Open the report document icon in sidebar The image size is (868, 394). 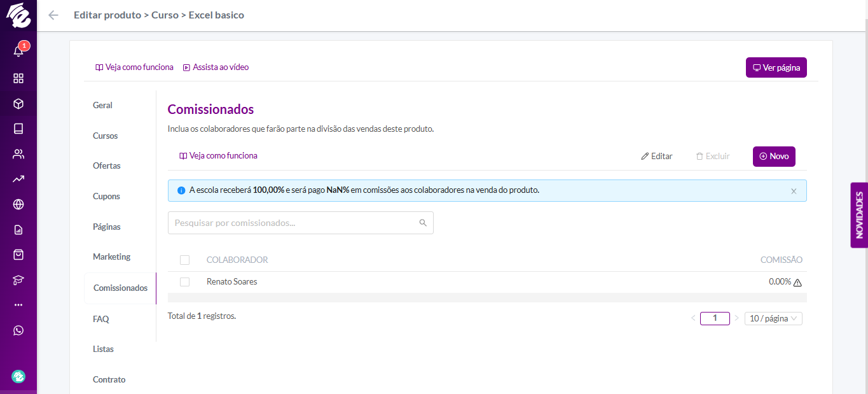pos(18,230)
